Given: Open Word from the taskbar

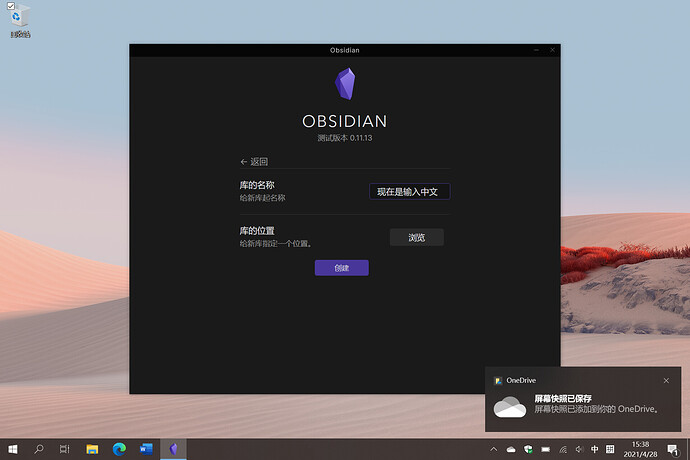Looking at the screenshot, I should point(146,449).
